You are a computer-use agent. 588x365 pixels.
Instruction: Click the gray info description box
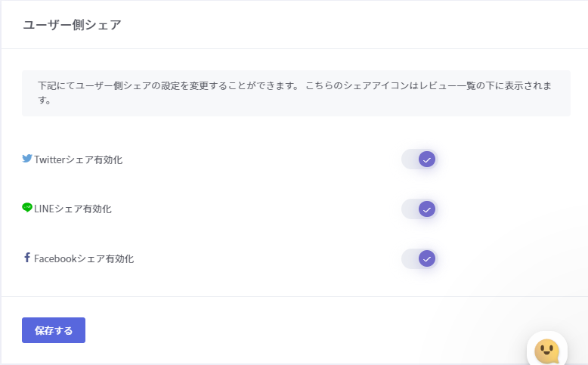[x=296, y=93]
